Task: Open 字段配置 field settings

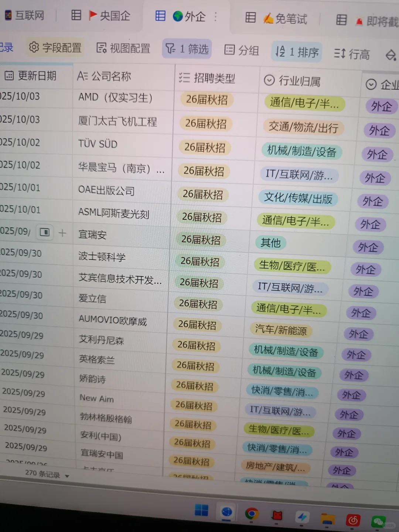Action: (55, 47)
